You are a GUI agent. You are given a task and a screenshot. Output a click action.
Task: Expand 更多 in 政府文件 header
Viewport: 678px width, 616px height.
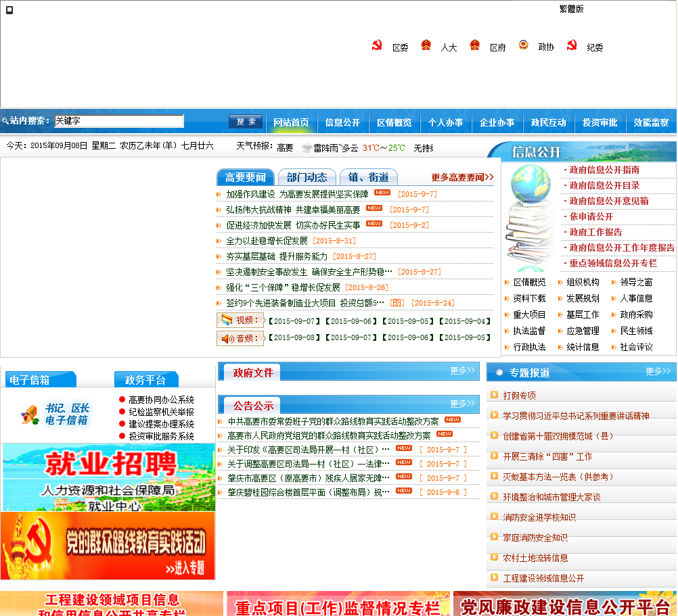(462, 371)
